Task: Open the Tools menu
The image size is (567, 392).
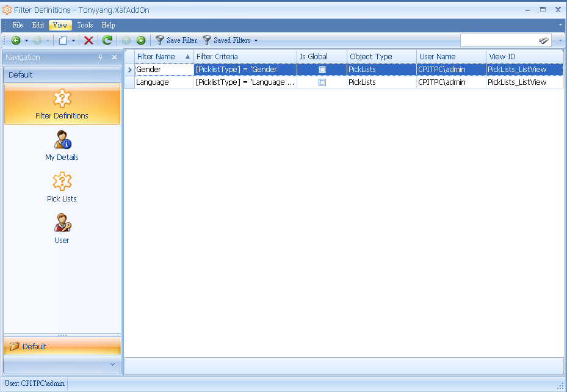Action: [85, 25]
